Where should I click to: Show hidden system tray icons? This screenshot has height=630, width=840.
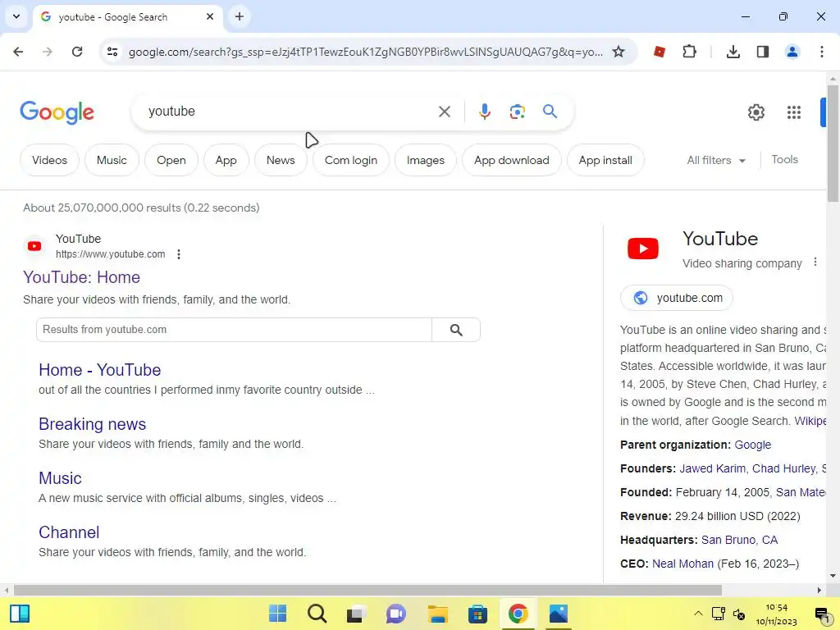coord(698,614)
